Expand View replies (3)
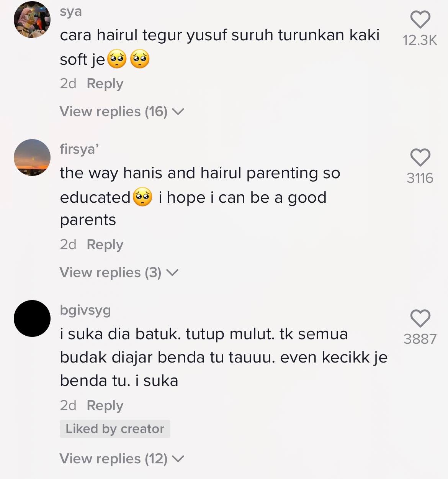Viewport: 448px width, 479px height. (119, 272)
